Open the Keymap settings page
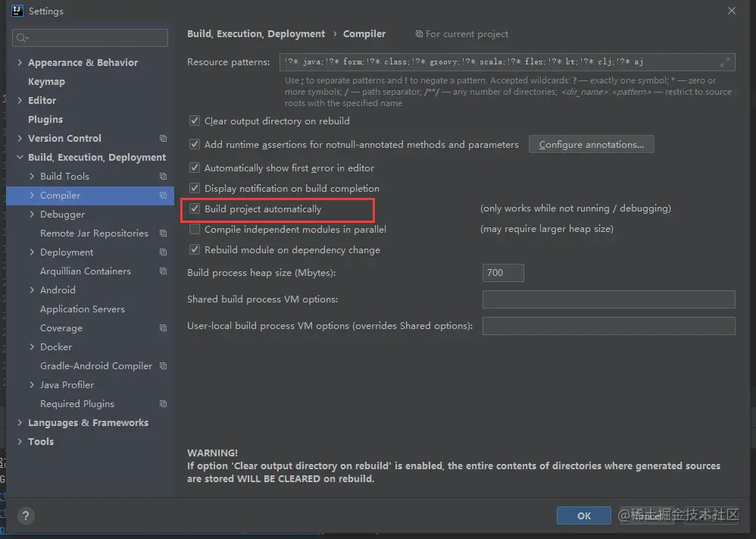 coord(46,82)
